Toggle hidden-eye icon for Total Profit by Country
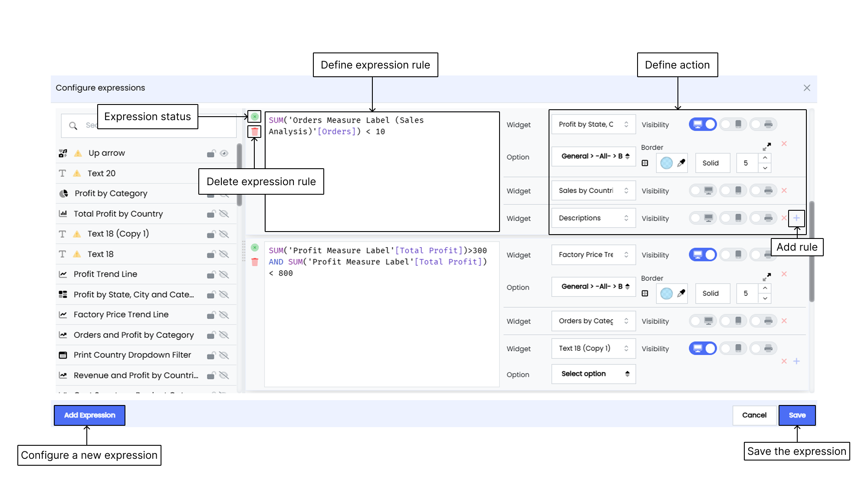868x503 pixels. click(224, 214)
